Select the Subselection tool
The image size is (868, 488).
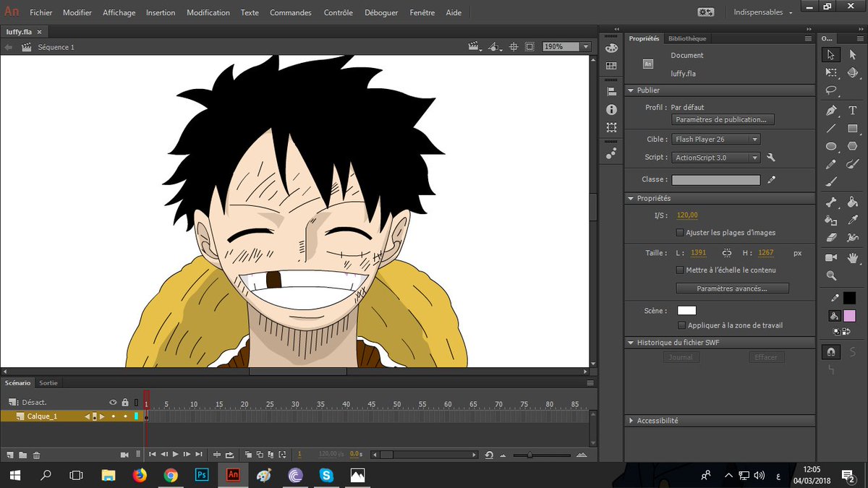tap(852, 55)
